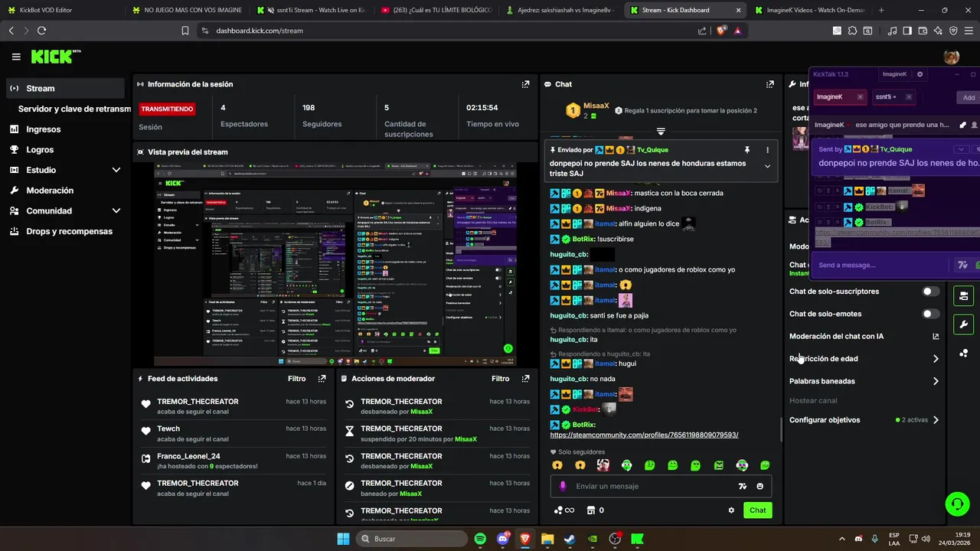Toggle browser sidebar panel icon
The image size is (980, 551).
pyautogui.click(x=907, y=31)
